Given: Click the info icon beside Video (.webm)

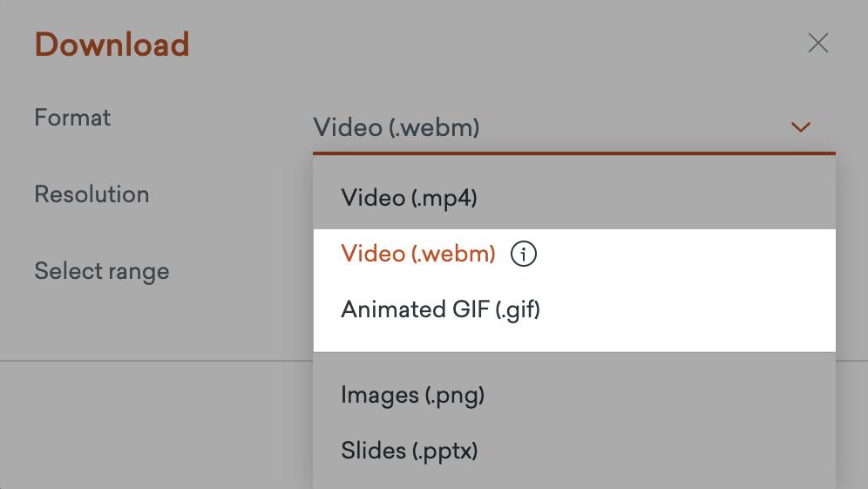Looking at the screenshot, I should [x=523, y=254].
